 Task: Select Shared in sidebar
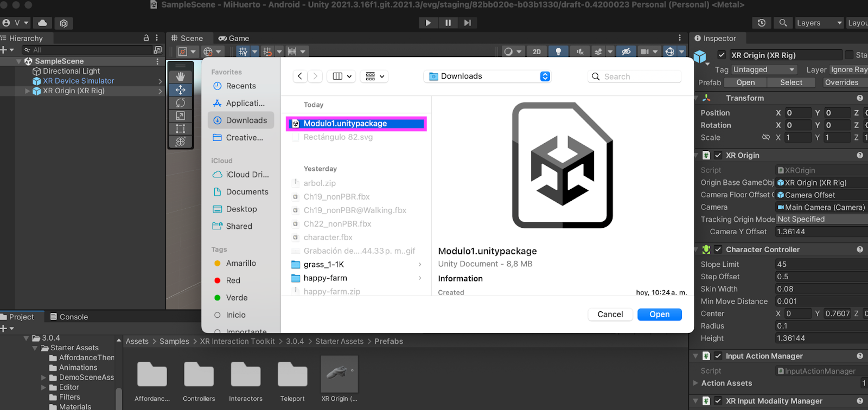pyautogui.click(x=241, y=227)
